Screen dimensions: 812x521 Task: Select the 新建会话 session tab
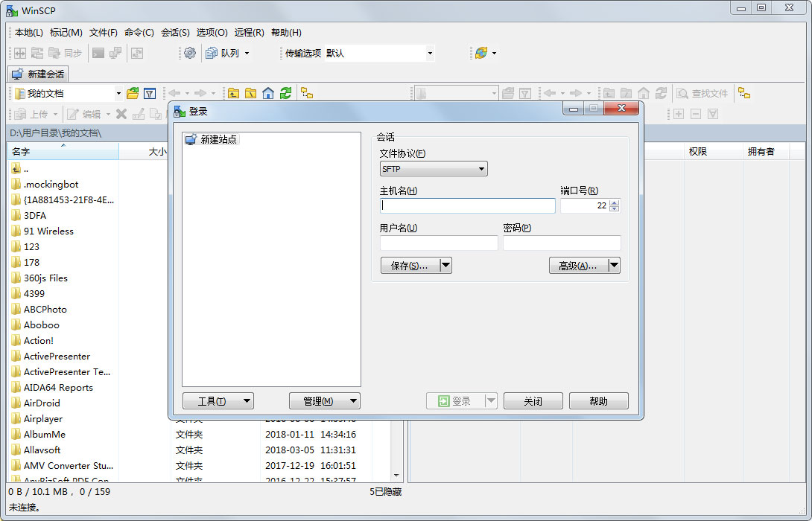[x=38, y=74]
